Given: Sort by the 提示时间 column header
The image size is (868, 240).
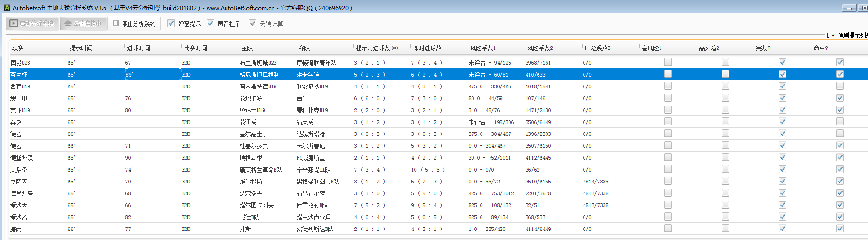Looking at the screenshot, I should pos(81,48).
